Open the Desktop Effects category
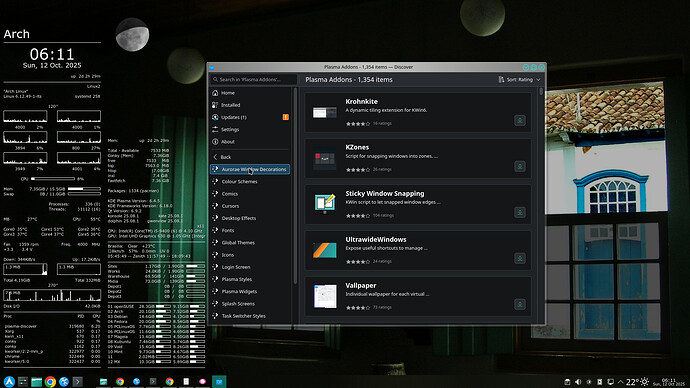The image size is (690, 388). [x=250, y=218]
